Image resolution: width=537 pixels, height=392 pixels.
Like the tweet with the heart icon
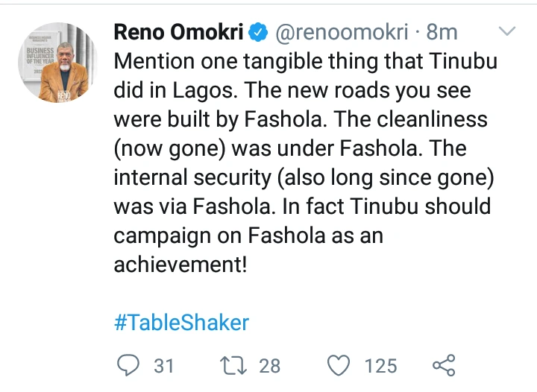click(339, 366)
